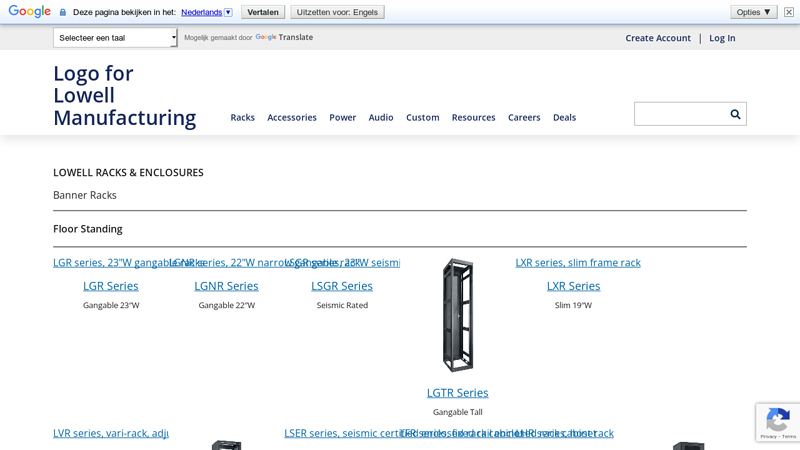Open the Create Account link
The width and height of the screenshot is (800, 450).
coord(658,38)
